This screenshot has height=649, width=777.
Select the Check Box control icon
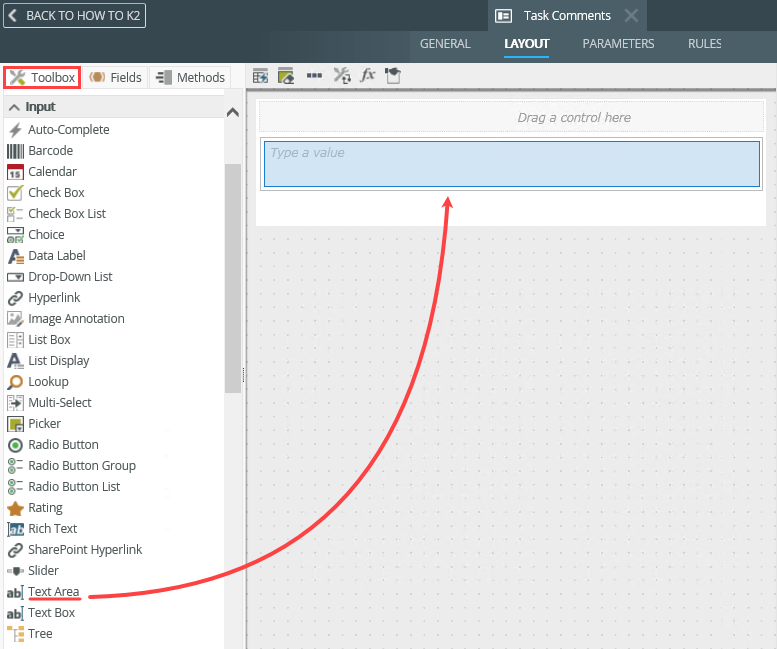point(15,193)
